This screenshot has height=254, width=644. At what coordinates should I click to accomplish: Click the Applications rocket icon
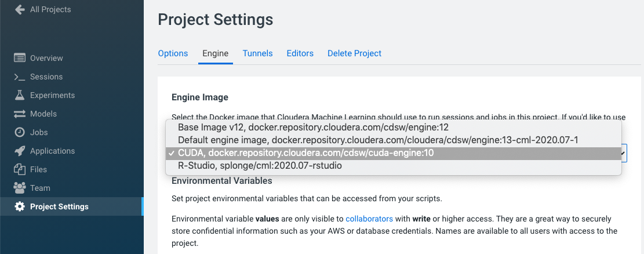(x=20, y=151)
